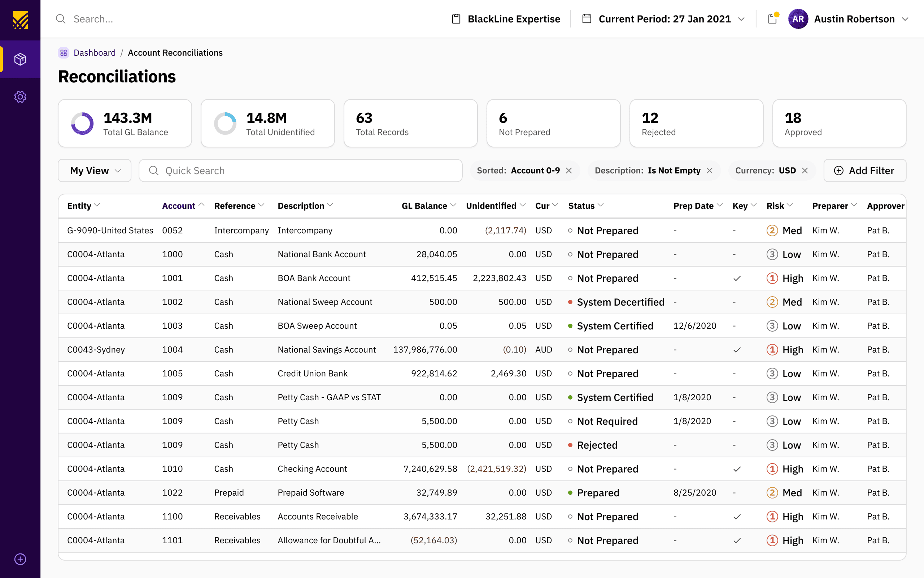
Task: Remove the Description Is Not Empty filter
Action: [710, 171]
